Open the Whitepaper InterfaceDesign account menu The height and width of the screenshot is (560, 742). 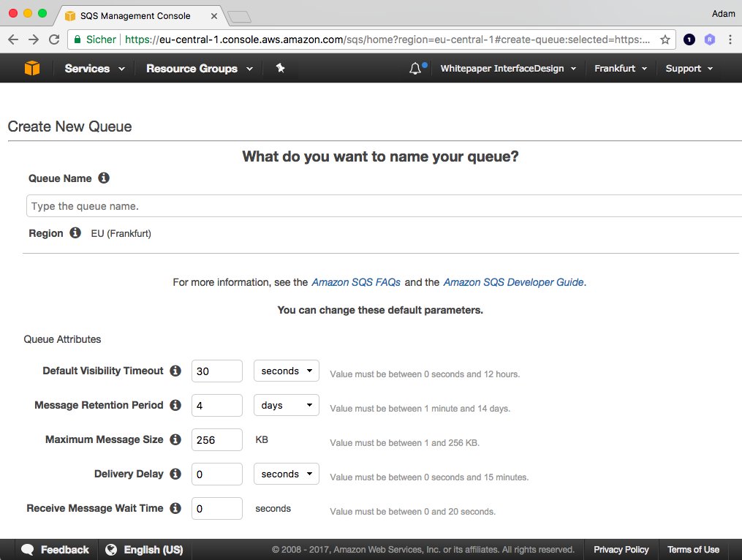(508, 69)
